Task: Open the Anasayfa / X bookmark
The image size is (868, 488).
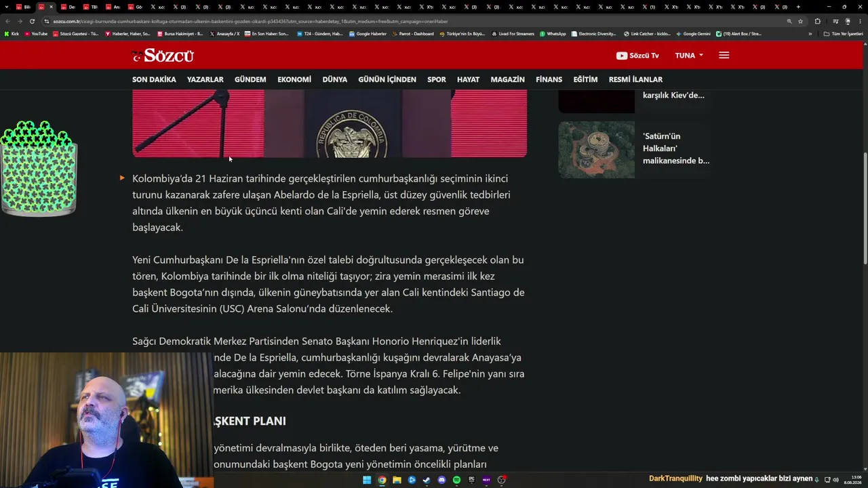Action: coord(224,33)
